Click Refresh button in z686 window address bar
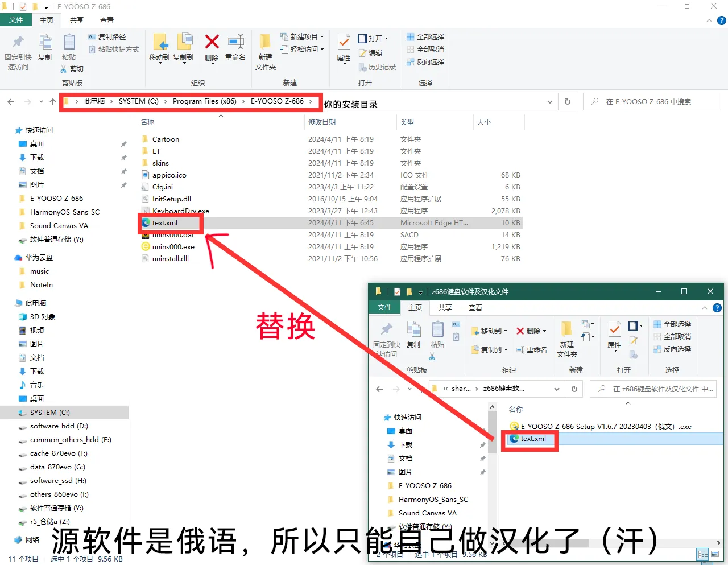Image resolution: width=728 pixels, height=565 pixels. click(574, 389)
